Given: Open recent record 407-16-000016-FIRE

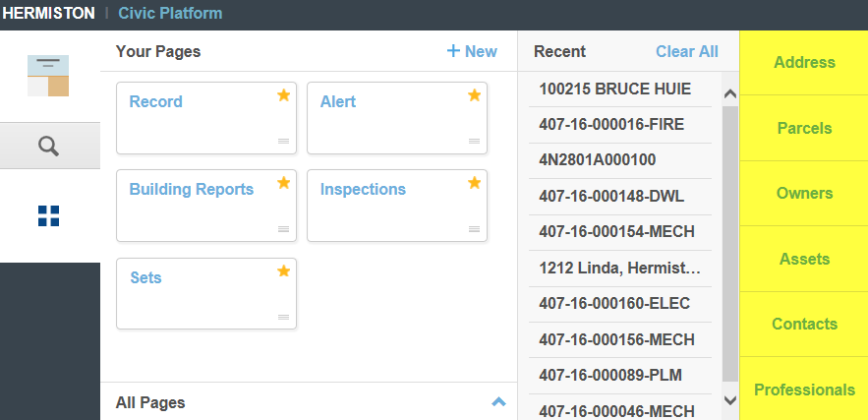Looking at the screenshot, I should (x=611, y=124).
